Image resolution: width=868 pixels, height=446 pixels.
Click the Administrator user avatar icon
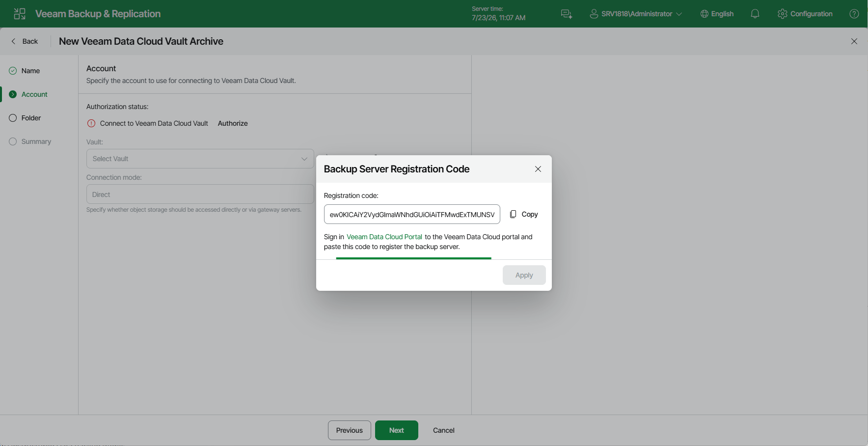[594, 14]
